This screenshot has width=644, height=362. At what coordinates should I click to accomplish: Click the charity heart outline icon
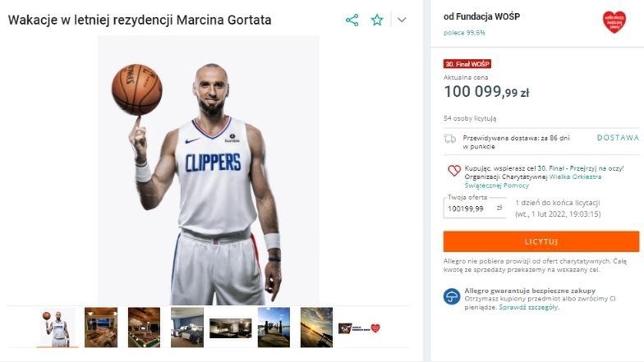[x=453, y=171]
